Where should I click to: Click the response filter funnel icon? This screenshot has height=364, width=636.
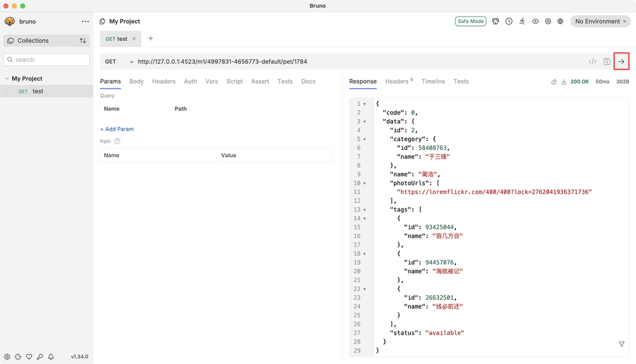click(621, 344)
